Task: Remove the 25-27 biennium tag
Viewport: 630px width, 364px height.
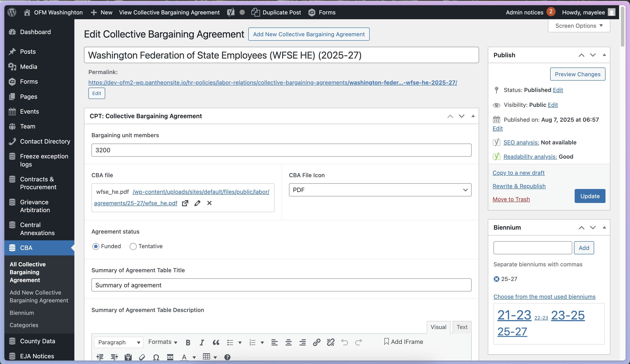Action: click(496, 279)
